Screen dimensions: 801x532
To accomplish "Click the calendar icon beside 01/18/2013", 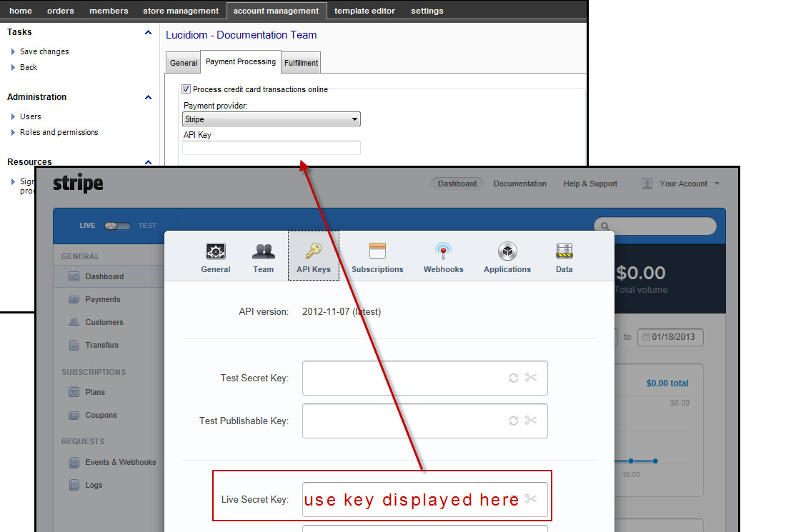I will (x=646, y=337).
